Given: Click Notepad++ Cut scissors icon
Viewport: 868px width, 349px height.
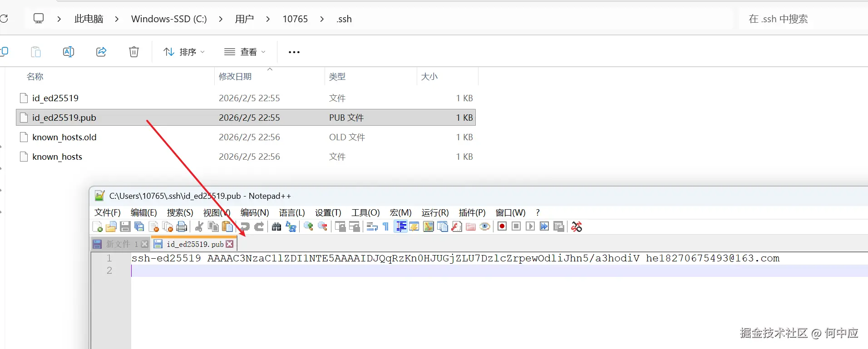Looking at the screenshot, I should (x=199, y=226).
